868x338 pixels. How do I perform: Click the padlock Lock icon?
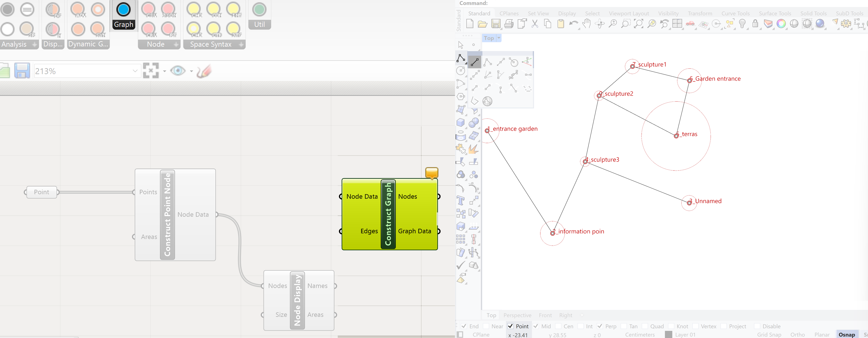click(x=755, y=23)
